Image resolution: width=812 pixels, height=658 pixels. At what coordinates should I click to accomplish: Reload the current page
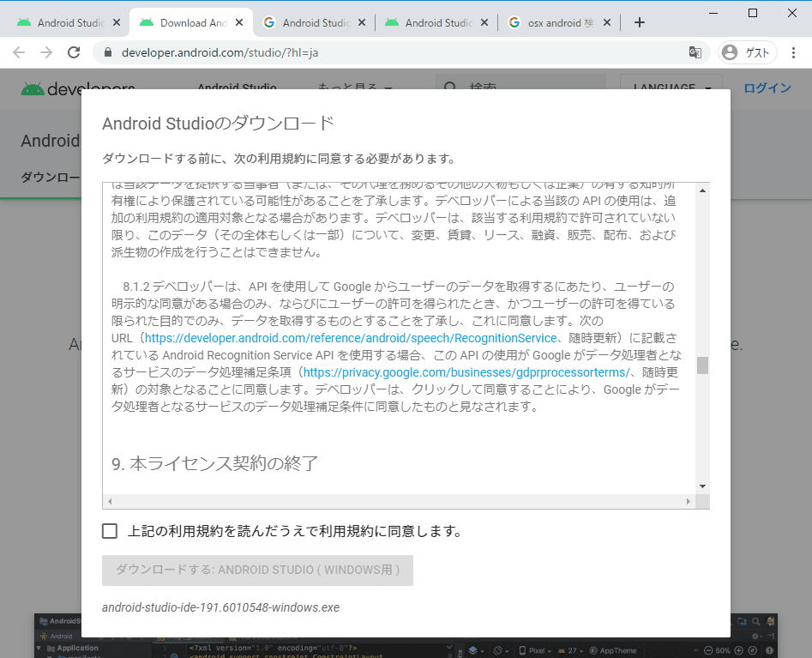tap(74, 52)
